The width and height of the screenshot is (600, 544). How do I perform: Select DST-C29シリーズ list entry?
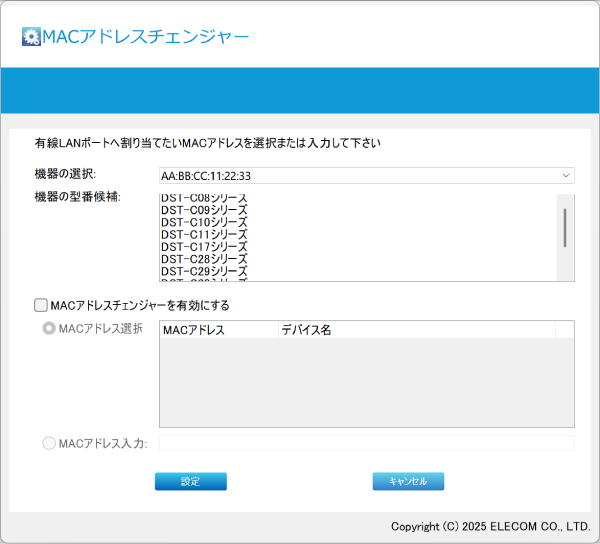coord(204,271)
